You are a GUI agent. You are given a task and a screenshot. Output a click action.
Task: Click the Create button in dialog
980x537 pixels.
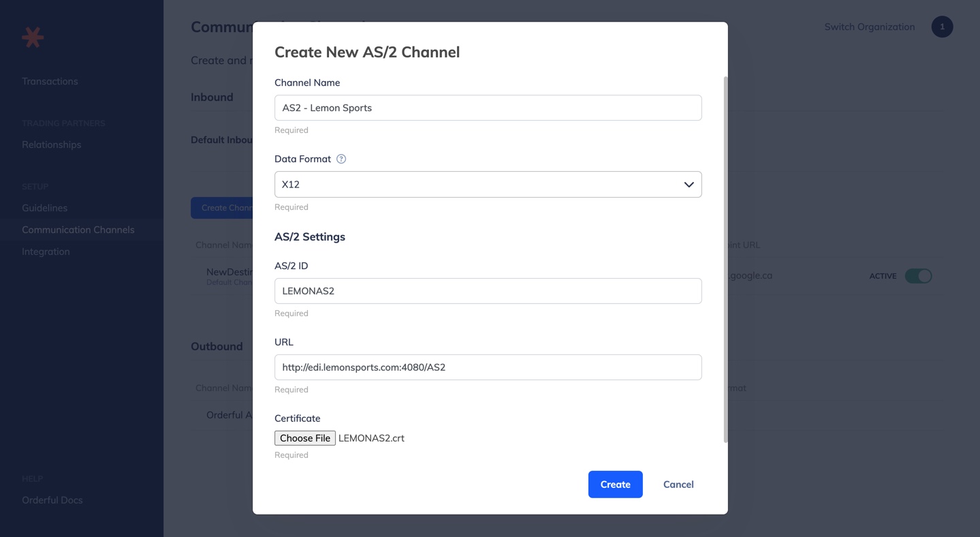tap(615, 485)
